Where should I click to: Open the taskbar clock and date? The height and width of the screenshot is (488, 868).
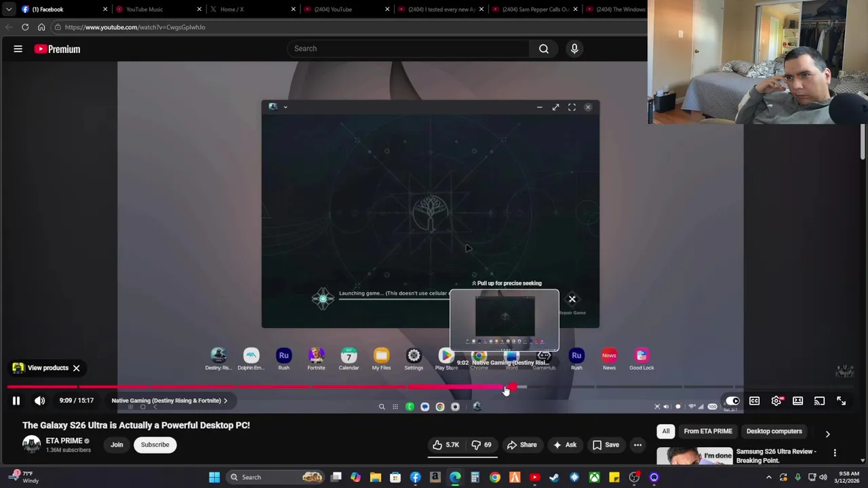848,477
